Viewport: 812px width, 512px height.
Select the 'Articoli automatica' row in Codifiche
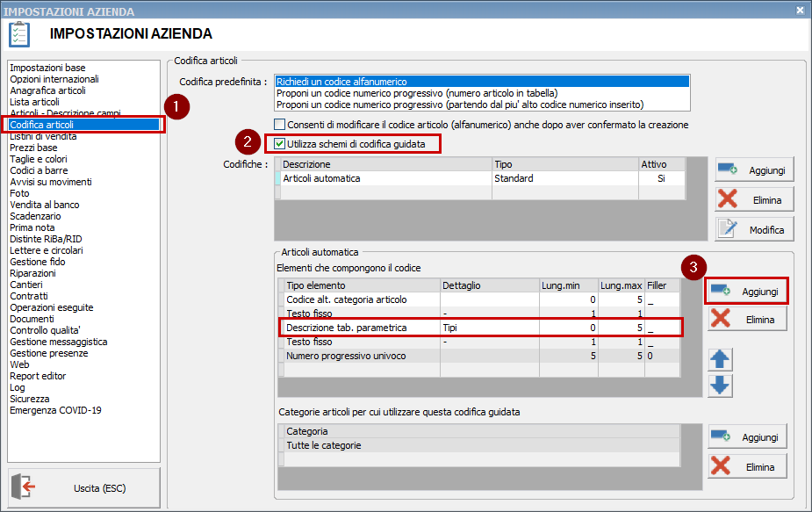(386, 178)
